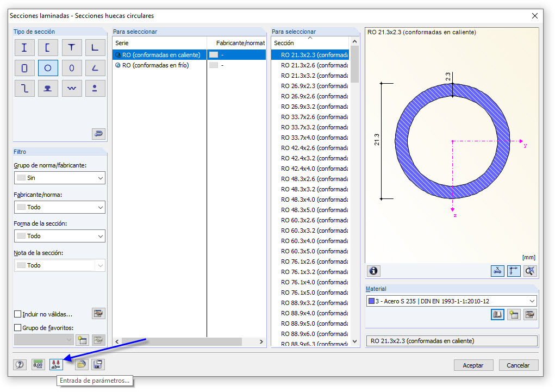This screenshot has width=555, height=392.
Task: Select the circular hollow section icon
Action: (x=48, y=68)
